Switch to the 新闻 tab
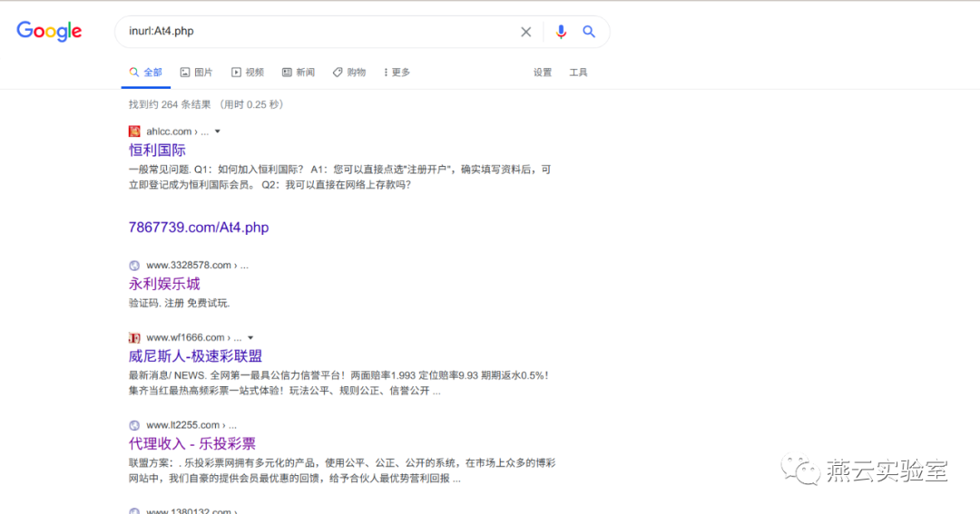Image resolution: width=980 pixels, height=514 pixels. coord(299,73)
